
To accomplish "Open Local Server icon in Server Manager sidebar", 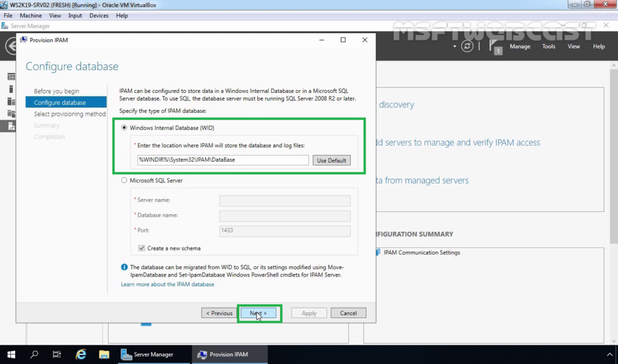I will pyautogui.click(x=11, y=89).
